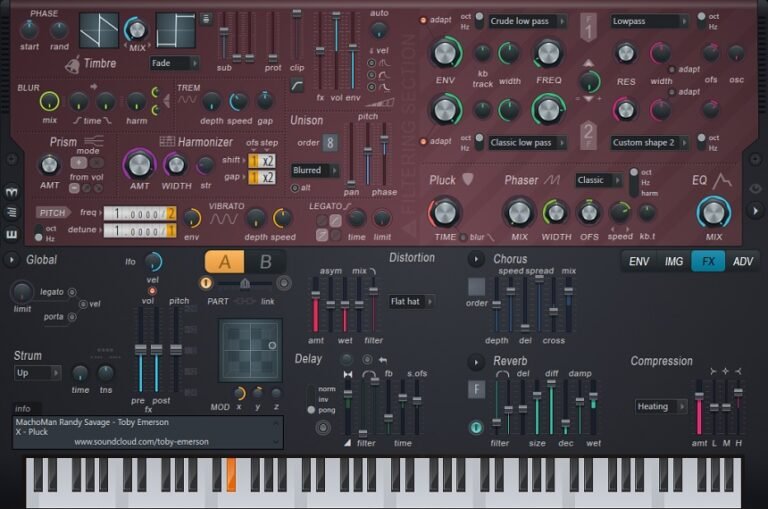
Task: Expand the Chorus section arrow
Action: 476,259
